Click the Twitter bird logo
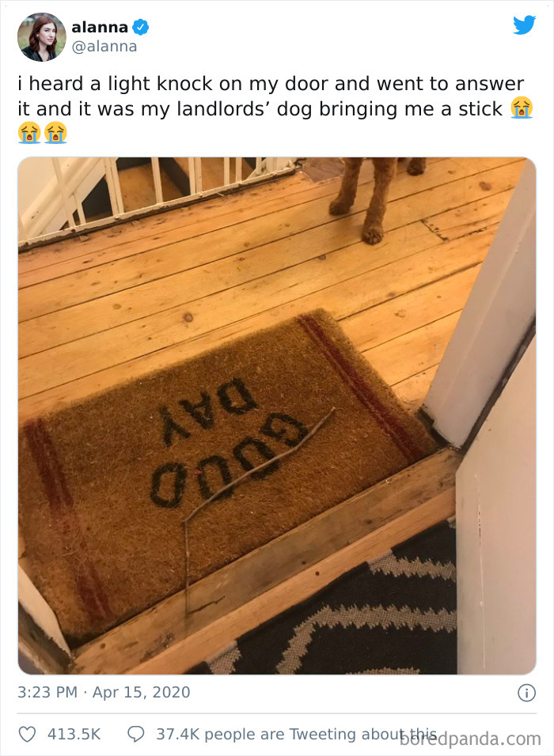Screen dimensions: 554x756 click(x=524, y=25)
